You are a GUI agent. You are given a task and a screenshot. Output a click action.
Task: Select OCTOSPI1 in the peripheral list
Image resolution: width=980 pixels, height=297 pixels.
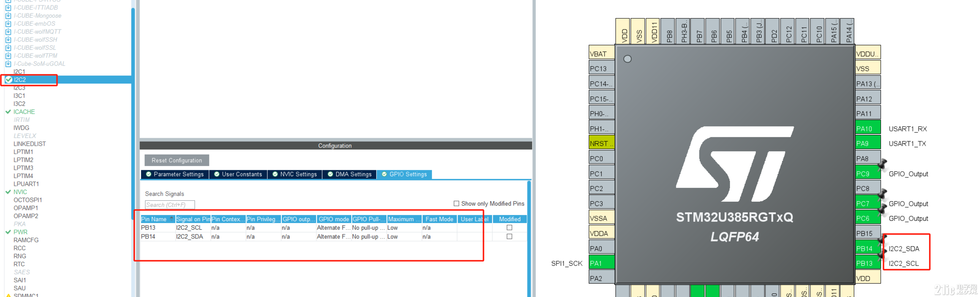pos(28,200)
